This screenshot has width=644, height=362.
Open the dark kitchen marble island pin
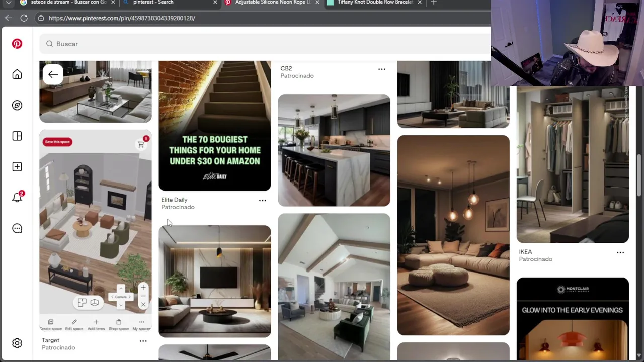334,150
